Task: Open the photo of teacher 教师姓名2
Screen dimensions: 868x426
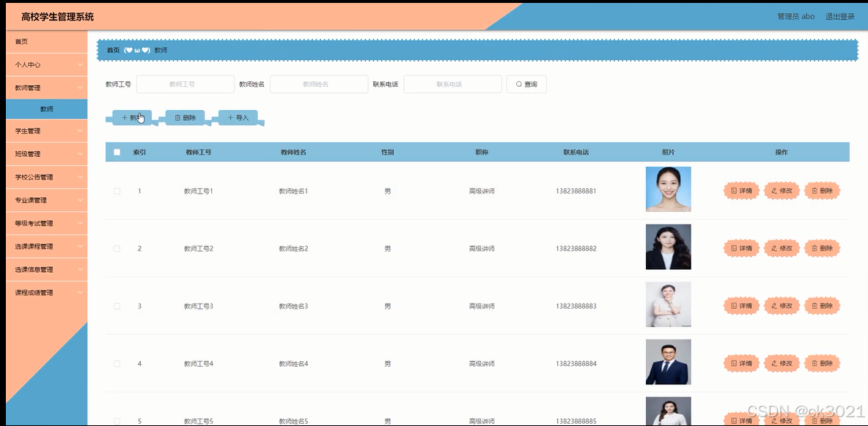Action: click(x=668, y=246)
